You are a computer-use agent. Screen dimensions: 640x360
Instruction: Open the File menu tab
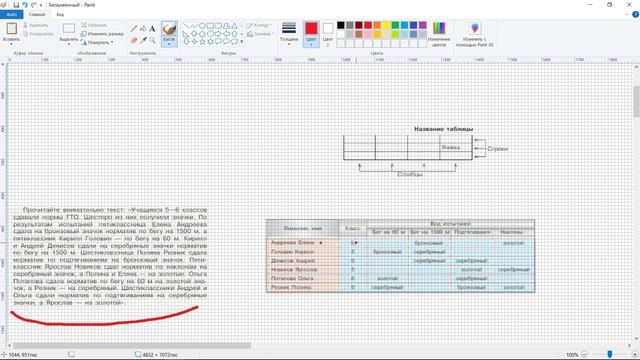click(11, 15)
